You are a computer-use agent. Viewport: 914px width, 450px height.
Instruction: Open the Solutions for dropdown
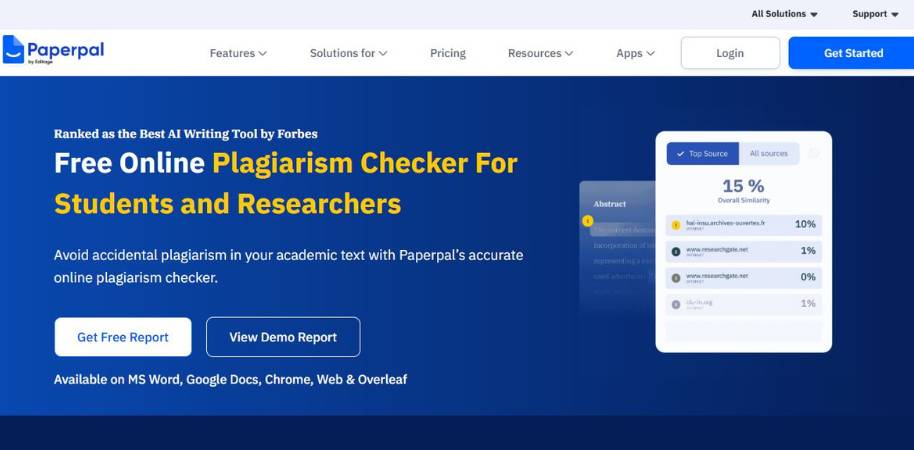(348, 53)
